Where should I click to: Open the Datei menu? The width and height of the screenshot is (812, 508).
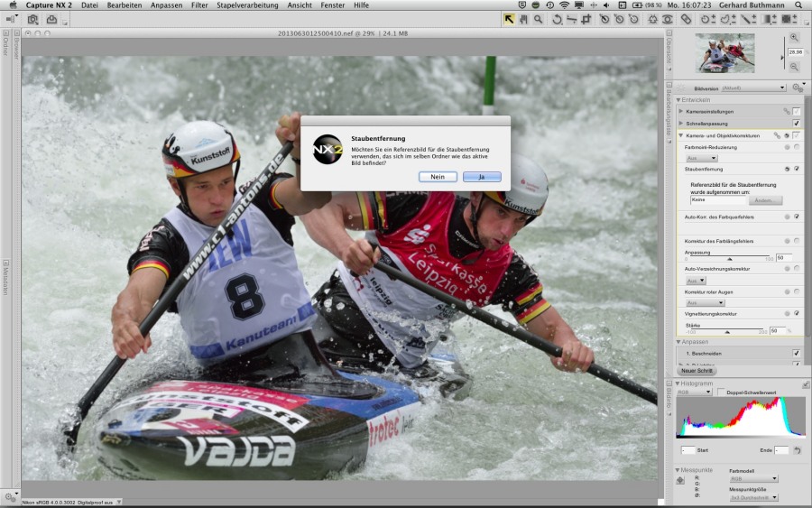[89, 5]
